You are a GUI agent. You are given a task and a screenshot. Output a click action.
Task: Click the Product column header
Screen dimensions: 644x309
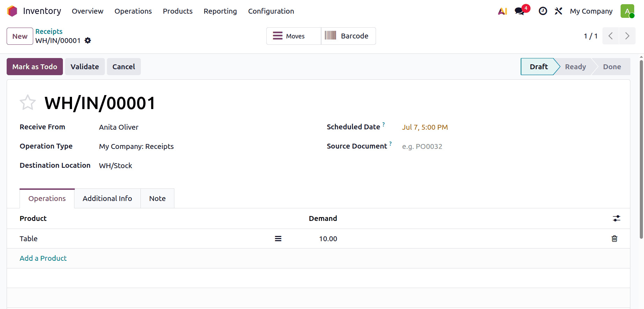point(33,218)
